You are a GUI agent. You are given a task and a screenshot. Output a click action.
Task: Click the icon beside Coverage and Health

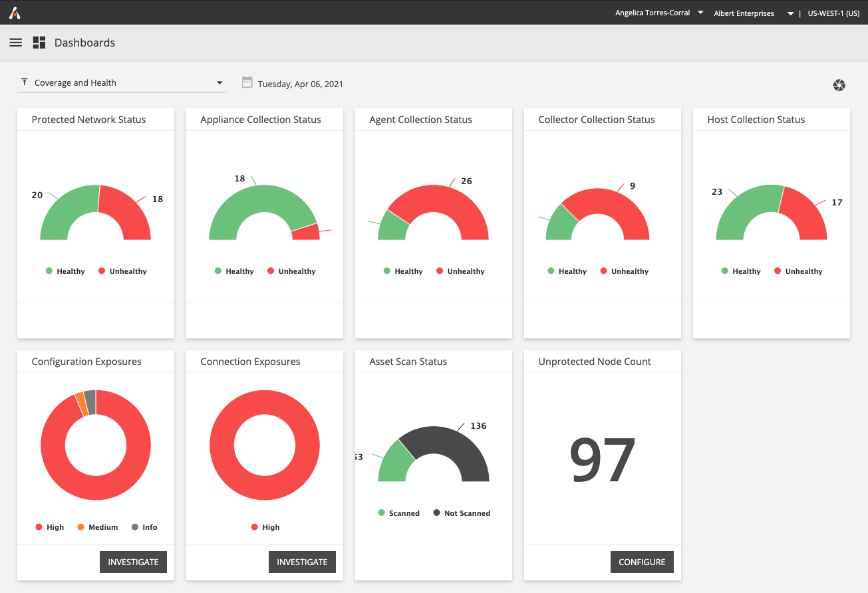pos(25,82)
